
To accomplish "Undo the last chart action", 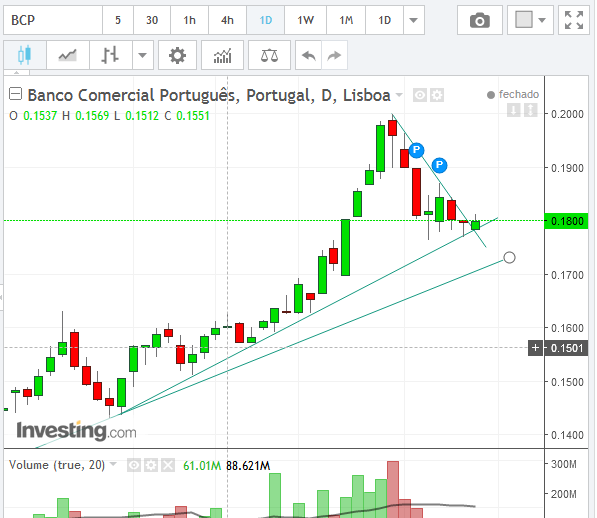I will point(308,55).
